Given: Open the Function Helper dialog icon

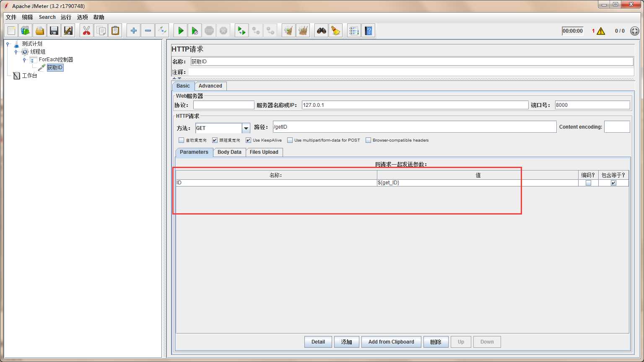Looking at the screenshot, I should click(x=354, y=31).
